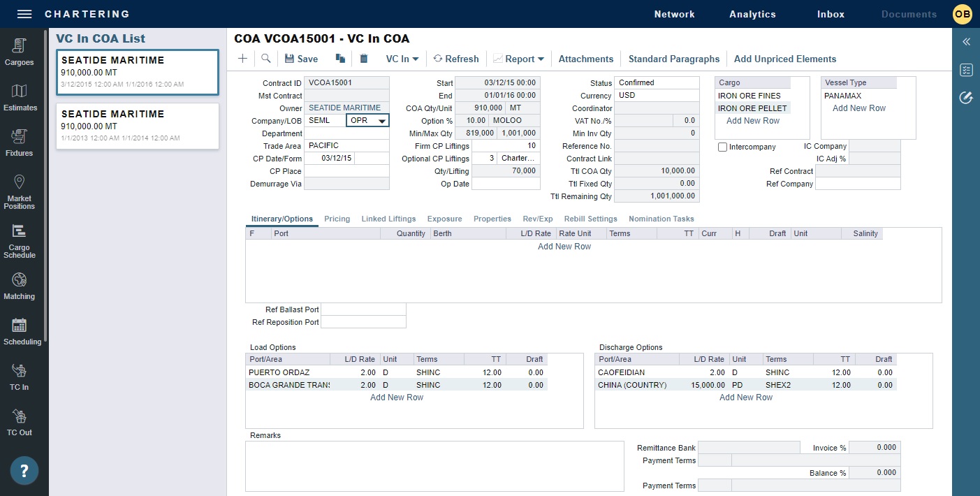
Task: Click the plus icon to add new COA
Action: [242, 59]
